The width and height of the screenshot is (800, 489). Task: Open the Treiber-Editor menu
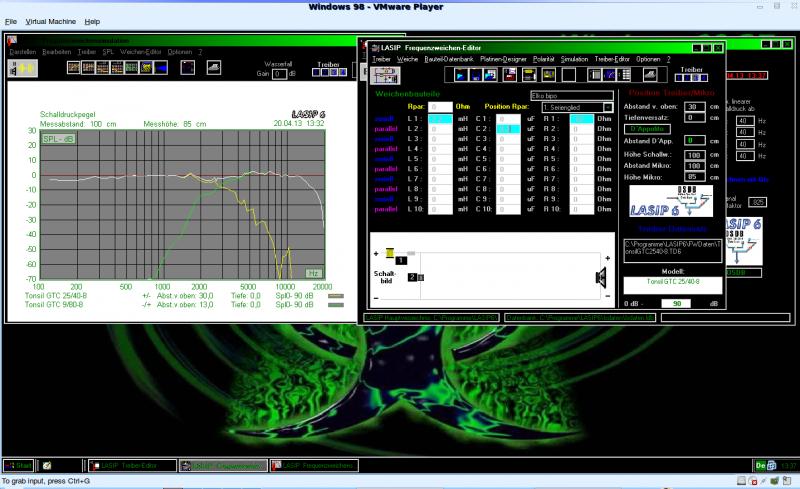pos(612,59)
